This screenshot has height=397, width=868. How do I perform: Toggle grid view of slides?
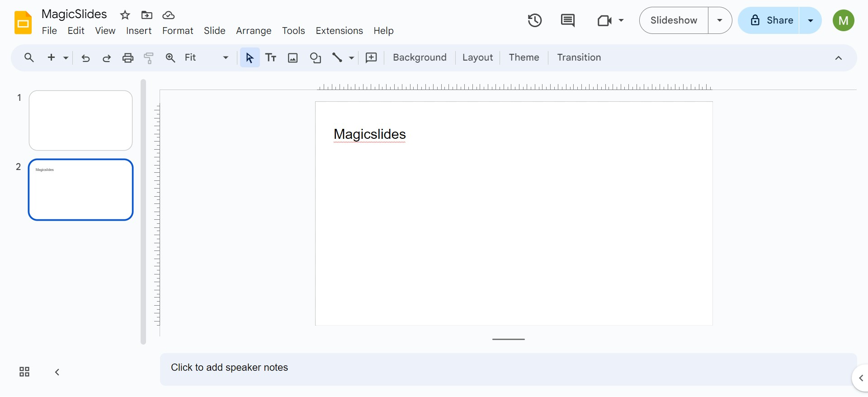tap(24, 372)
